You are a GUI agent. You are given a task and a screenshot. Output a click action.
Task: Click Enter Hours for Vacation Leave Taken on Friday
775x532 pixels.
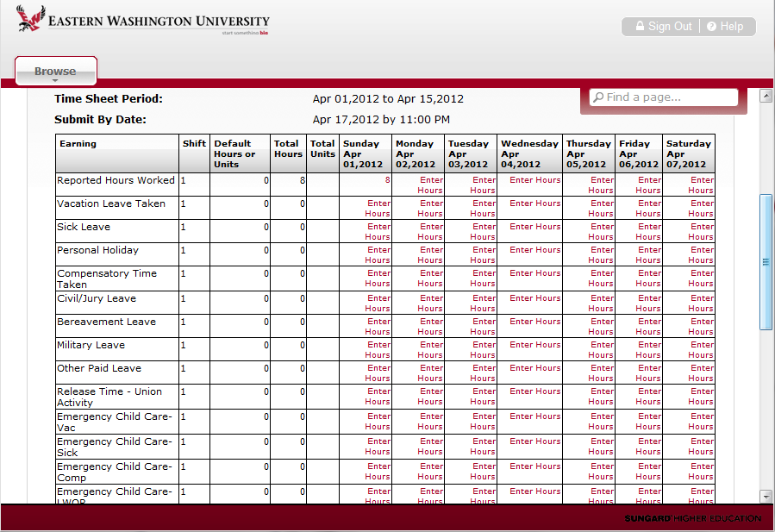648,208
